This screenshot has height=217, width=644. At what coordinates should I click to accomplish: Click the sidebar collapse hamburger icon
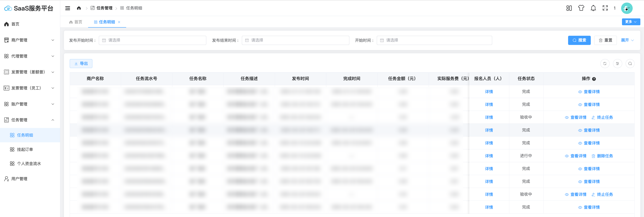[68, 8]
